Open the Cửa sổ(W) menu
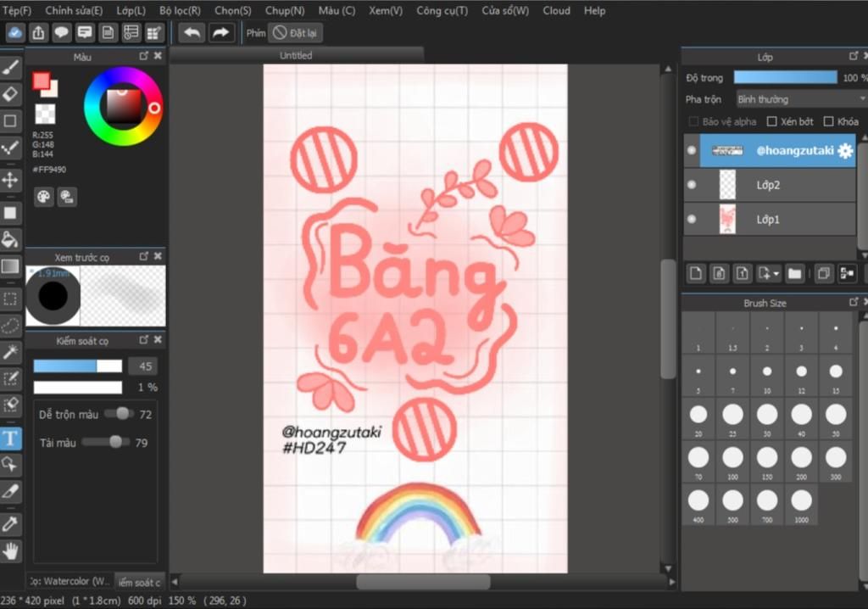Screen dimensions: 868x609 505,10
